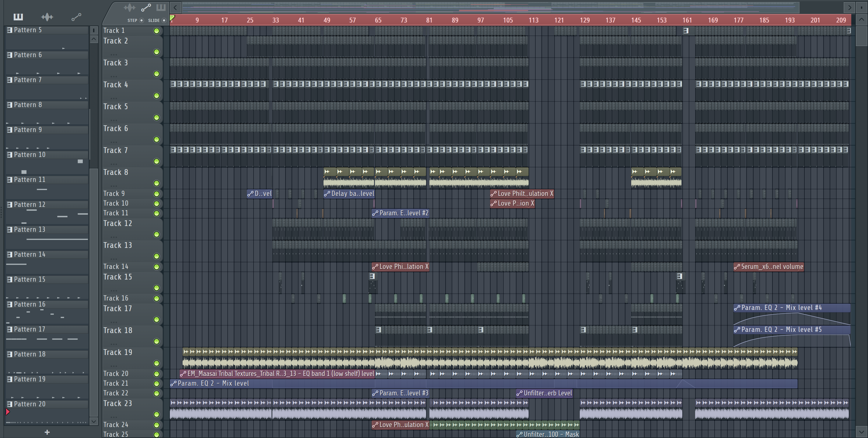Screen dimensions: 868x438
Task: Click the Delay ba..level automation clip icon
Action: click(x=327, y=193)
